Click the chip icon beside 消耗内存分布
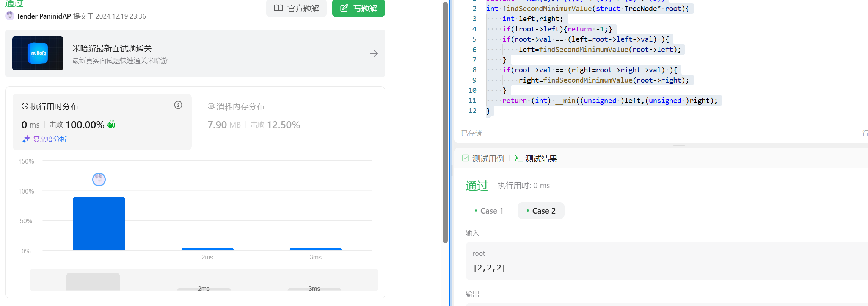The height and width of the screenshot is (306, 868). point(211,106)
